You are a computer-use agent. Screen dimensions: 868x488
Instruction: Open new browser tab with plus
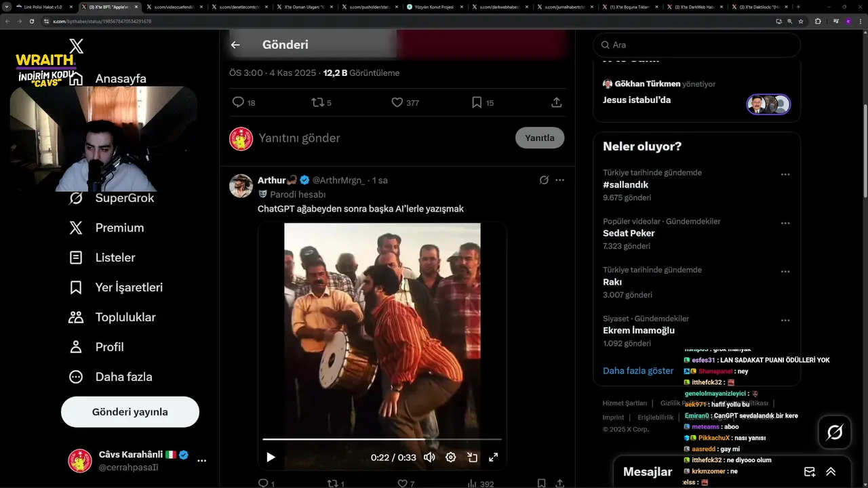point(798,7)
